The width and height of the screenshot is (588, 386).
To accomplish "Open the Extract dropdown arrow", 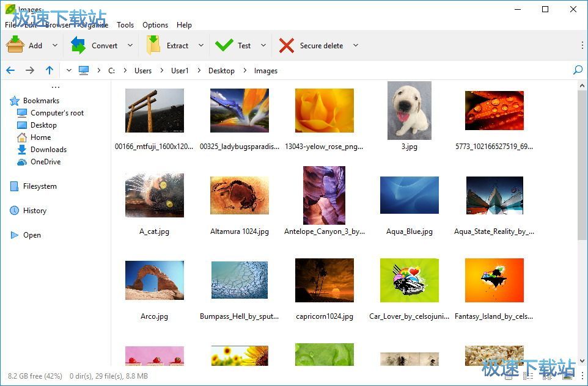I will [201, 45].
